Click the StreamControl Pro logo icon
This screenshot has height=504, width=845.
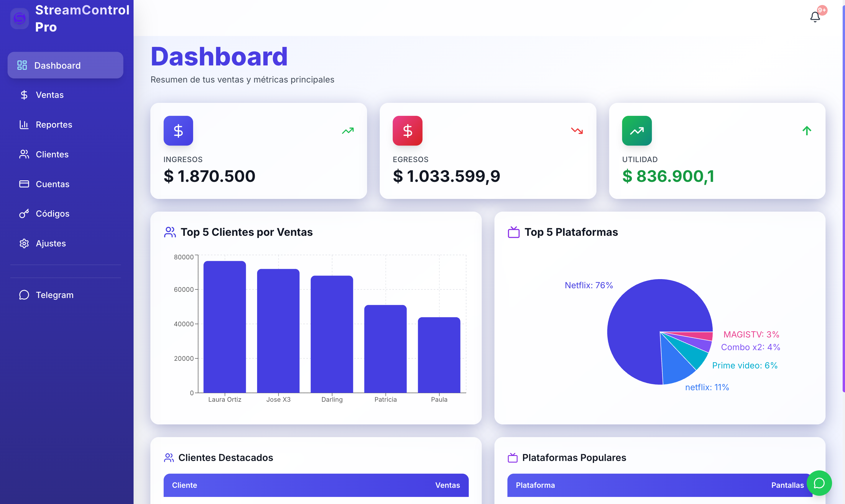(20, 18)
